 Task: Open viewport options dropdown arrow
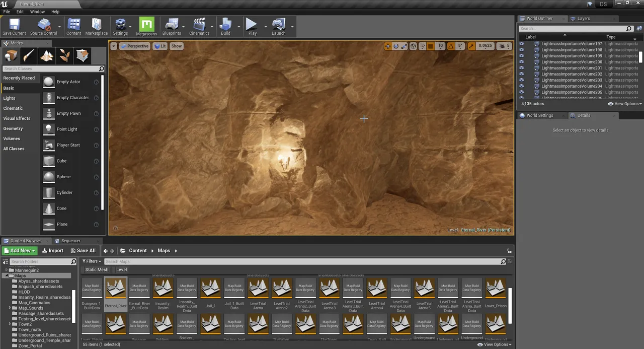114,46
